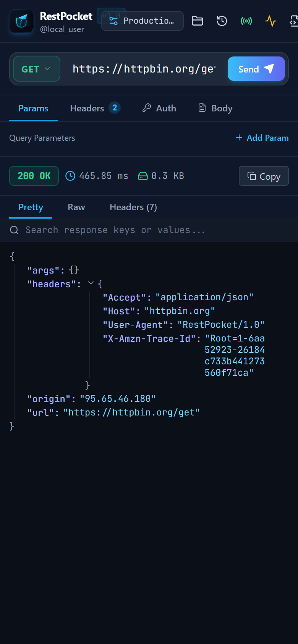Click the 0.3 KB response size
This screenshot has height=644, width=298.
(x=161, y=176)
